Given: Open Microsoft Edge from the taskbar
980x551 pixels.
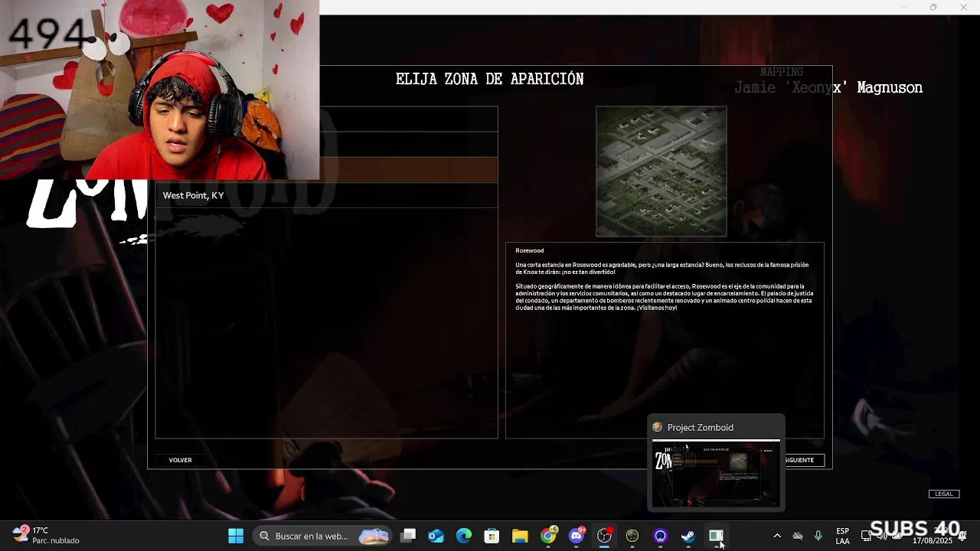Looking at the screenshot, I should (x=464, y=536).
